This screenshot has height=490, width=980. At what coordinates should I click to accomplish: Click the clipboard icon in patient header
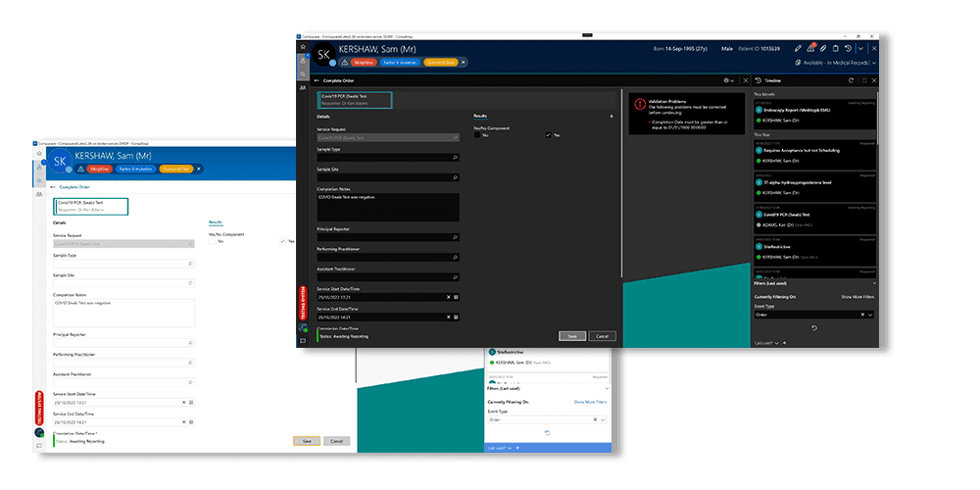pyautogui.click(x=836, y=48)
